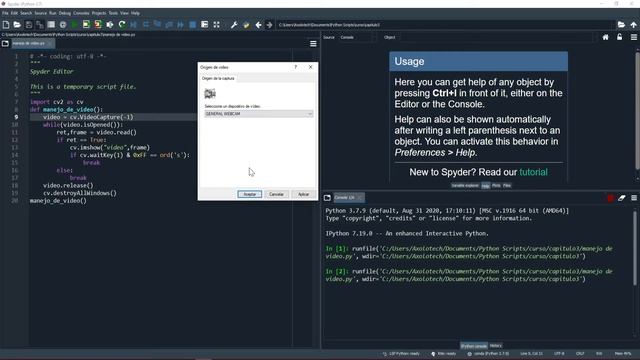The height and width of the screenshot is (360, 640).
Task: Open file using the folder toolbar icon
Action: [x=17, y=25]
